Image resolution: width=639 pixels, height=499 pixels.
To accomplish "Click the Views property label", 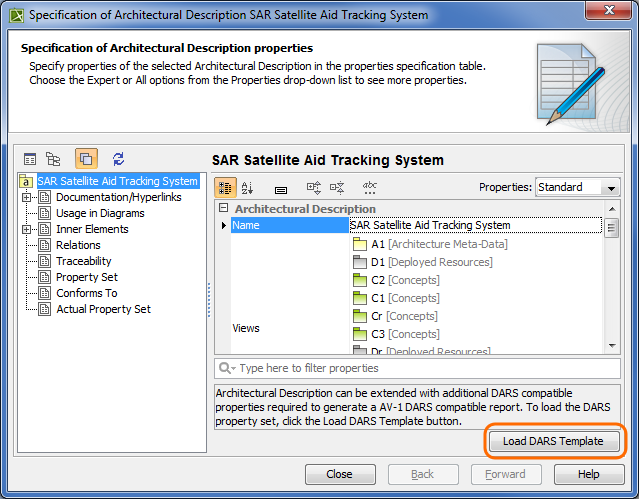I will 246,328.
